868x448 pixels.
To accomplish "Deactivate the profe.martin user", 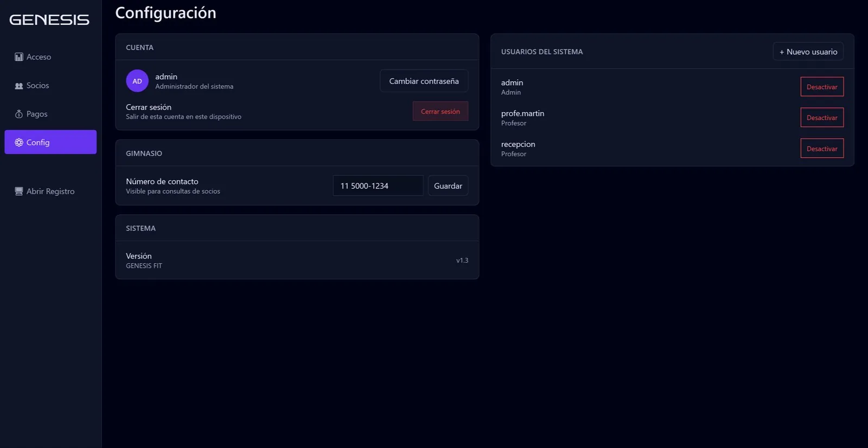I will pos(822,118).
